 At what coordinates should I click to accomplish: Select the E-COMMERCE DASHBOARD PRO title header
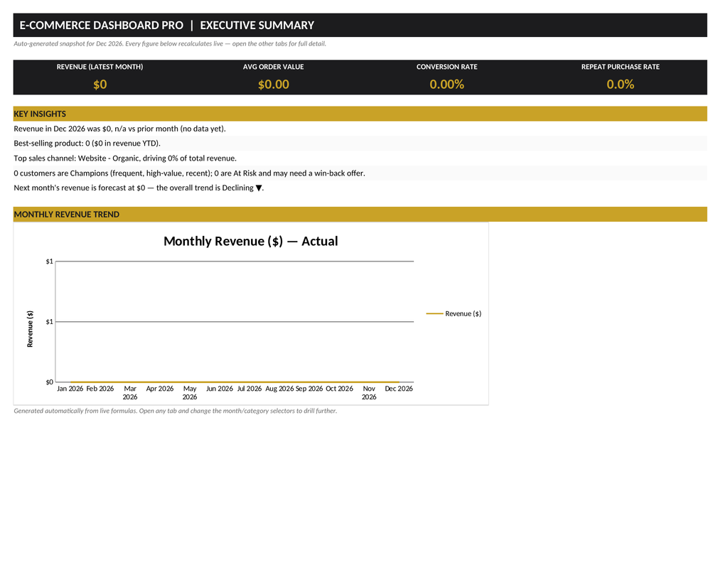(x=360, y=25)
